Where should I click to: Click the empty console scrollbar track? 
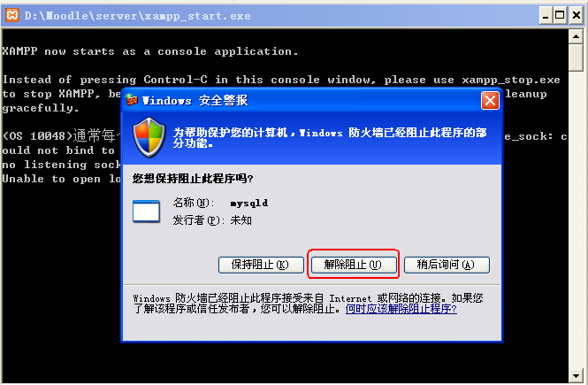(x=576, y=219)
